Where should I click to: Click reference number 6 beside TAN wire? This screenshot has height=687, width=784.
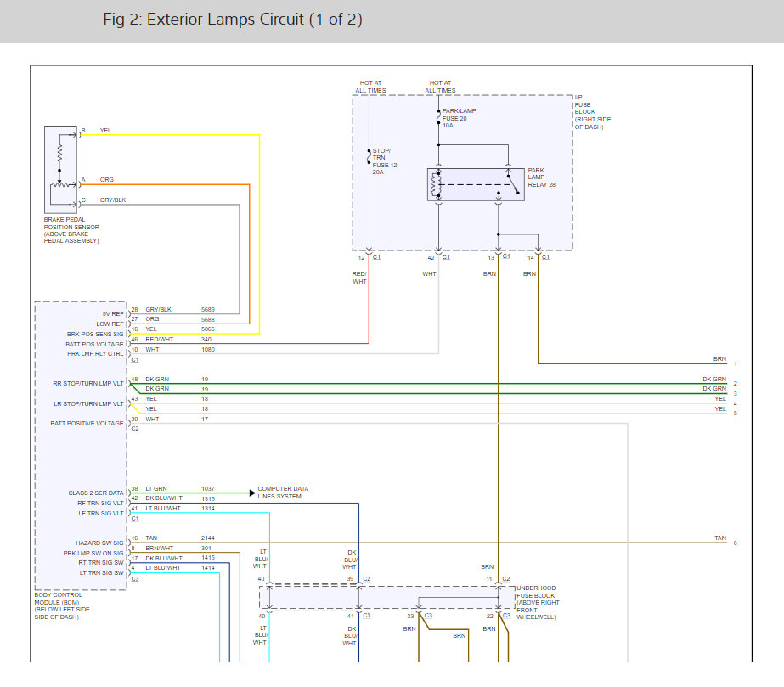[x=736, y=543]
